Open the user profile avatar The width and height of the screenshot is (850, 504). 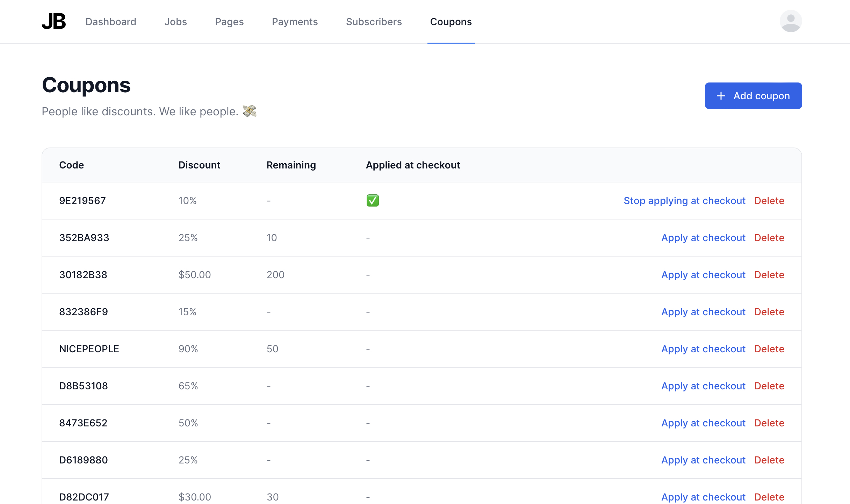click(790, 21)
